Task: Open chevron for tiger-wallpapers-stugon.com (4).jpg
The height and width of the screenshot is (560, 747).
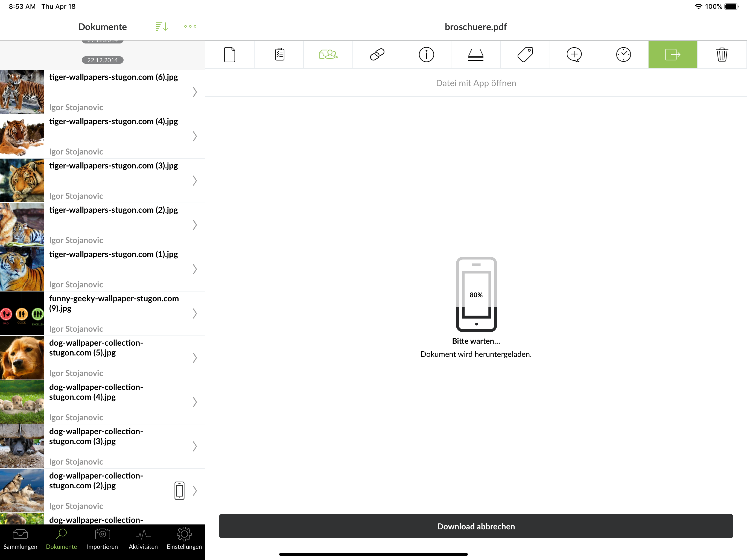Action: [195, 136]
